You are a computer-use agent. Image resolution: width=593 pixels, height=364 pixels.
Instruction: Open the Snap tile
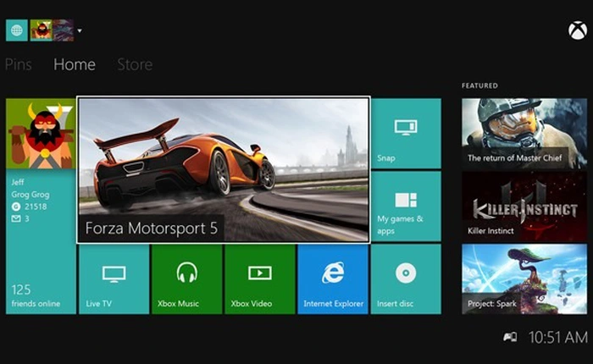coord(406,134)
